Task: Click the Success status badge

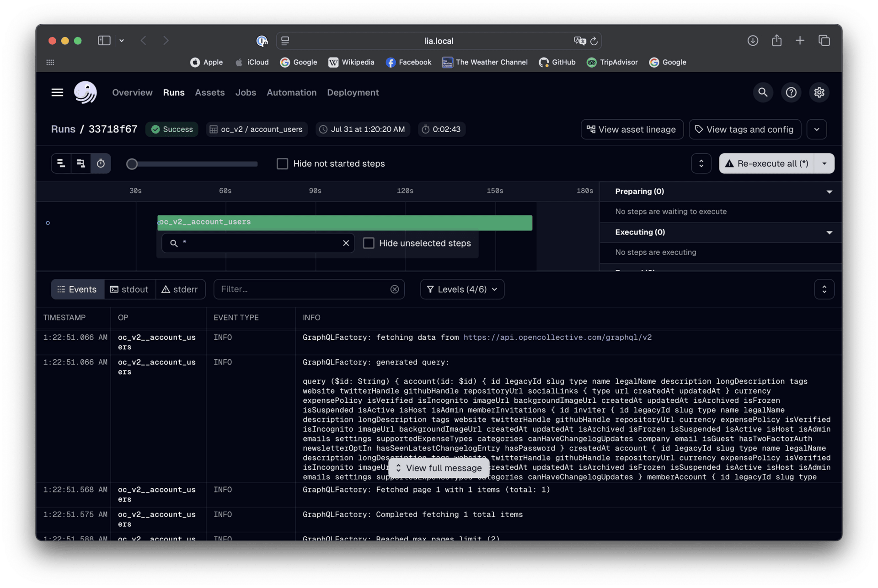Action: coord(172,129)
